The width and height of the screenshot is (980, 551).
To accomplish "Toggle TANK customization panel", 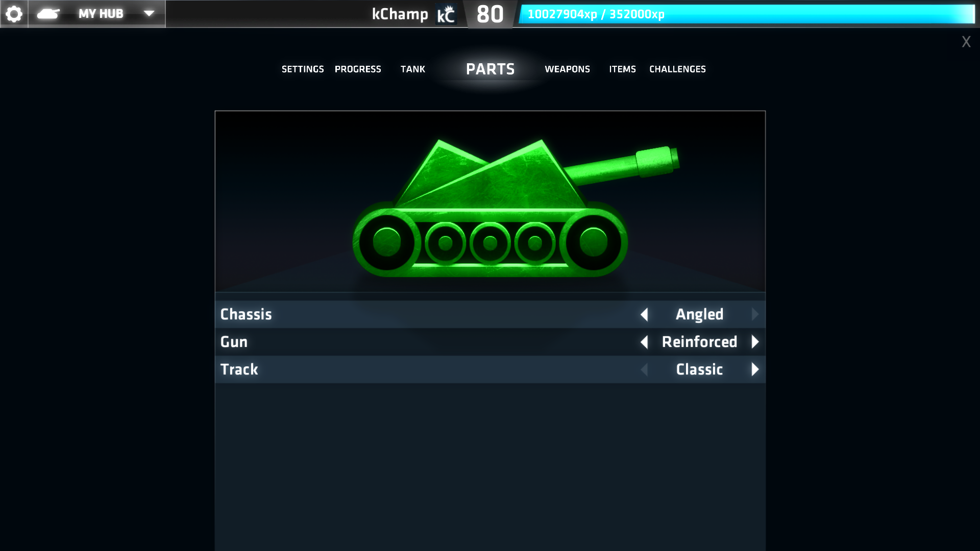I will coord(412,69).
